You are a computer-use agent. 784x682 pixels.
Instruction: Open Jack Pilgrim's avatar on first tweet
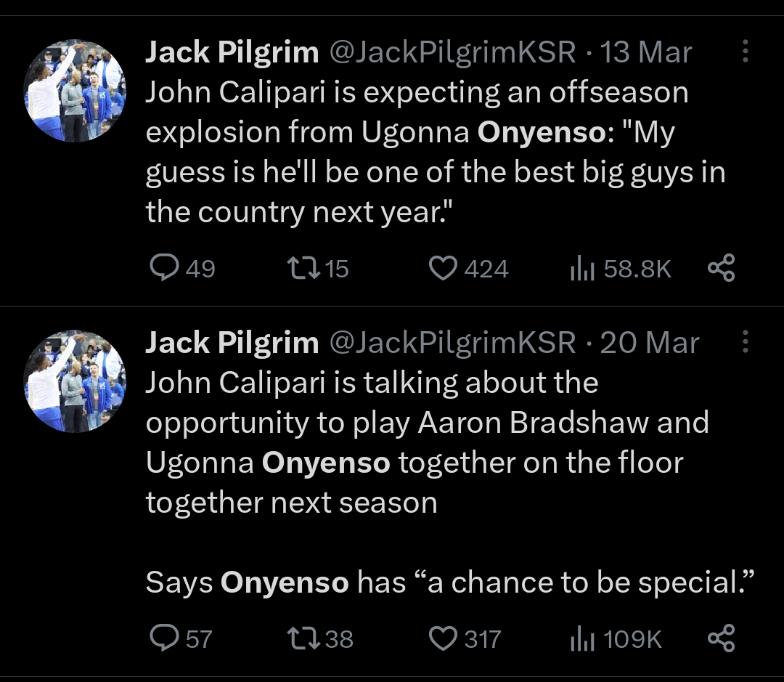[x=75, y=92]
